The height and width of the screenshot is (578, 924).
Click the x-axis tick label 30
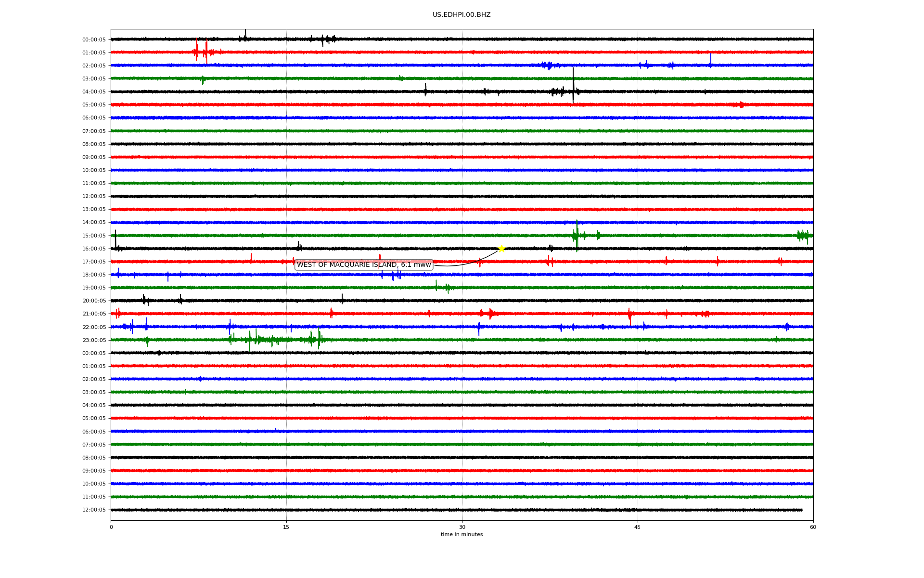point(462,527)
